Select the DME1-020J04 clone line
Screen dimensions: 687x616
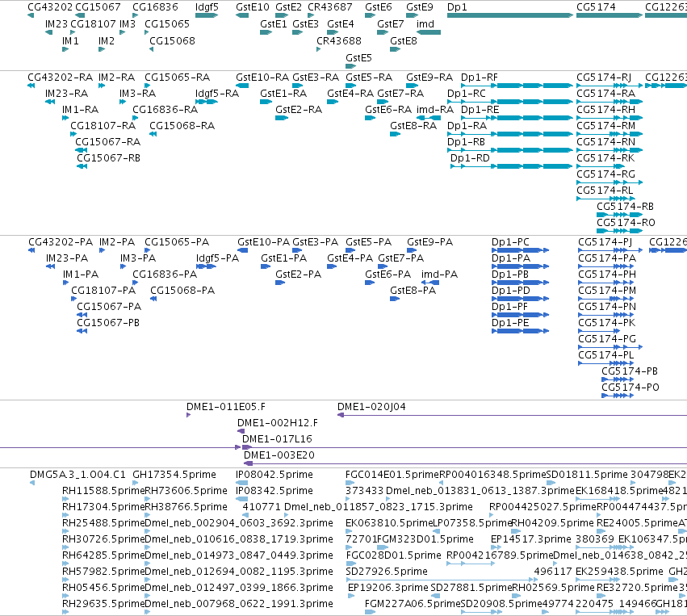click(x=512, y=415)
